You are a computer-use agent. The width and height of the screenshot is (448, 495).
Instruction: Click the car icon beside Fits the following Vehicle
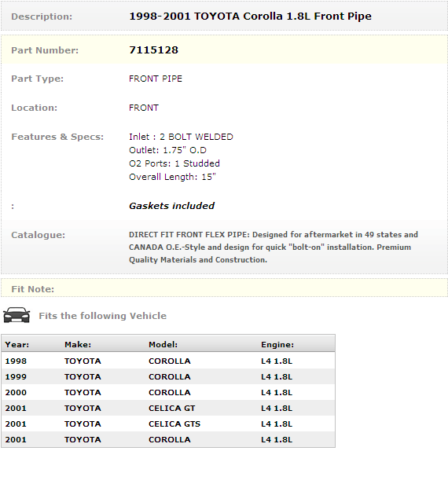[x=17, y=315]
